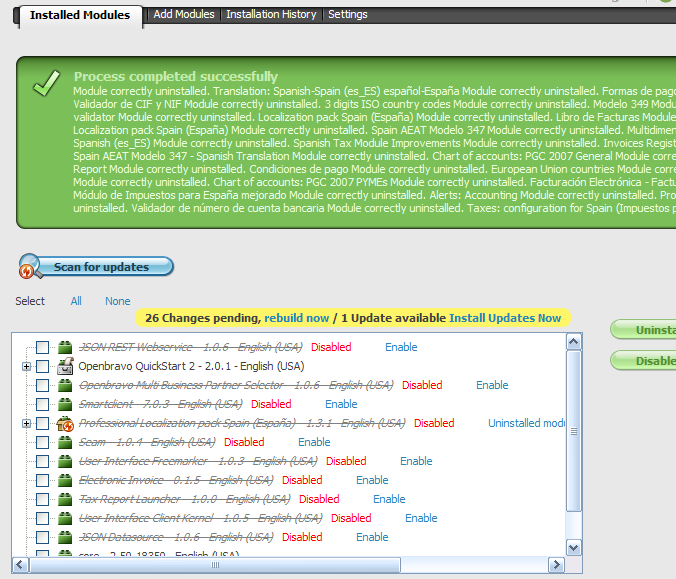Click the JSON REST Webservice module icon

tap(65, 347)
